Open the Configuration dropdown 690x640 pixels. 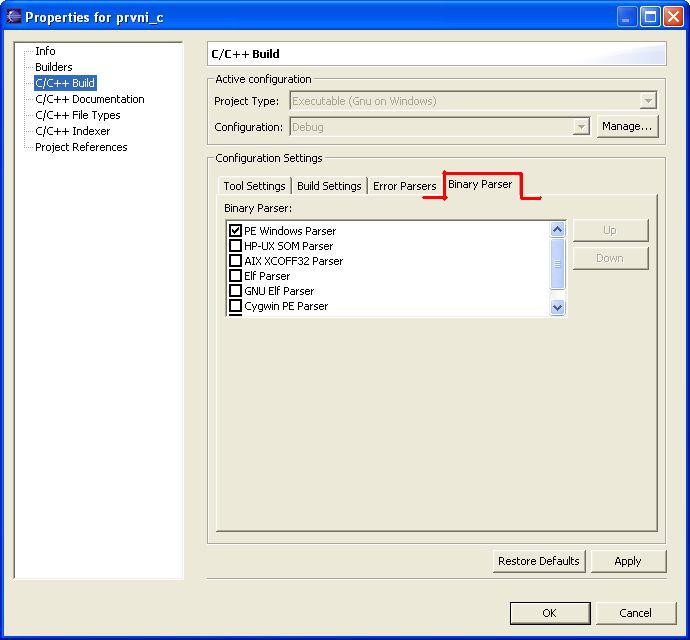581,127
